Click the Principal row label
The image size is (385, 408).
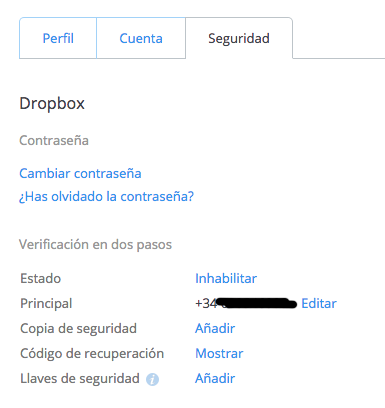46,303
